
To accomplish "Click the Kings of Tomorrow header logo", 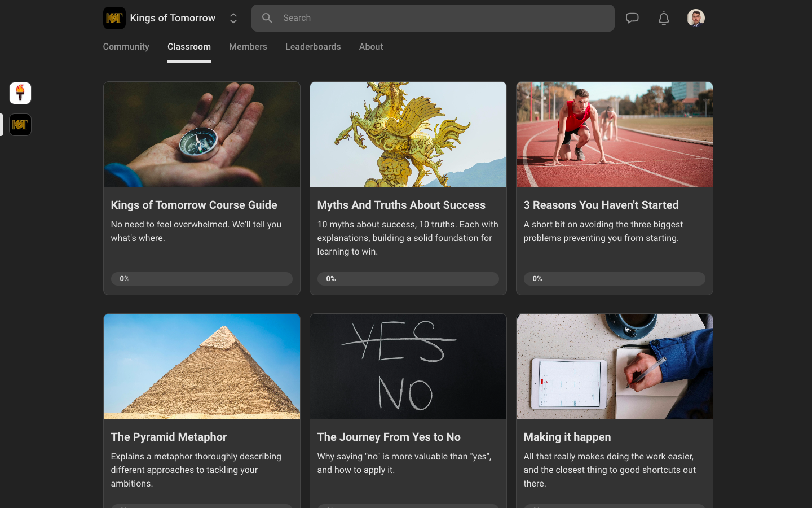I will pyautogui.click(x=114, y=18).
